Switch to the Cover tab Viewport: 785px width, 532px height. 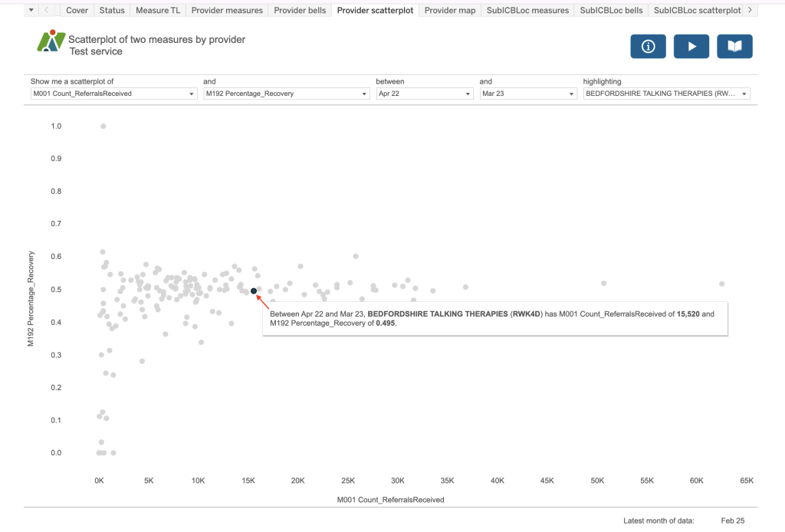[77, 11]
